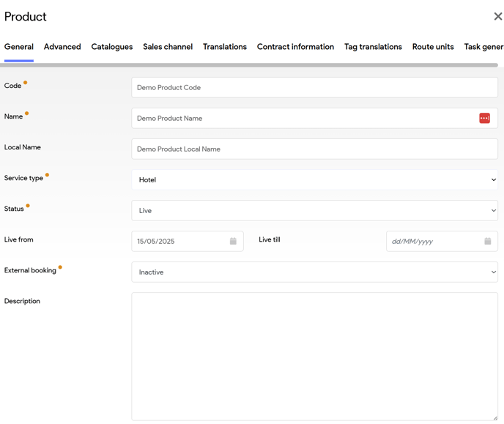Screen dimensions: 504x424
Task: Open the Route units tab
Action: tap(433, 47)
